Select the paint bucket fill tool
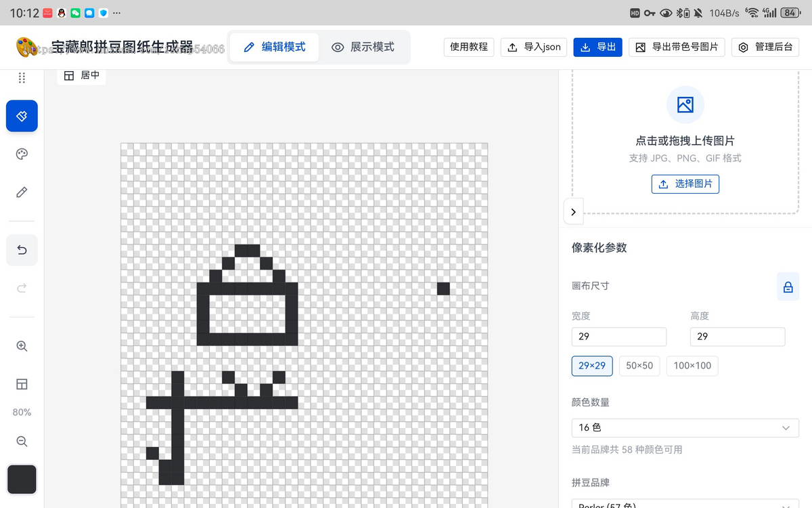 22,116
